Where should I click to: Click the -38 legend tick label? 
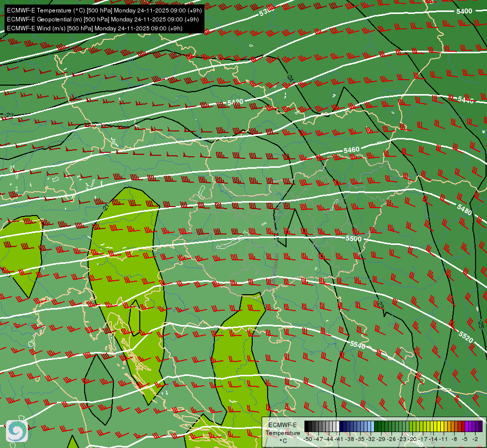click(x=349, y=439)
